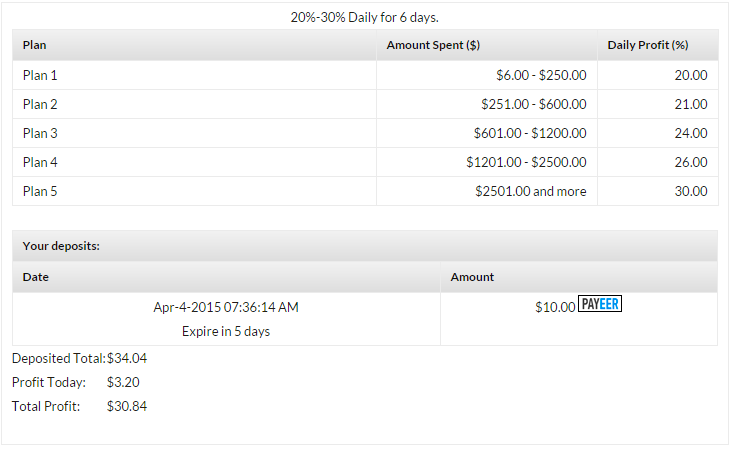This screenshot has width=732, height=449.
Task: Click the Amount column header in deposits
Action: [x=472, y=277]
